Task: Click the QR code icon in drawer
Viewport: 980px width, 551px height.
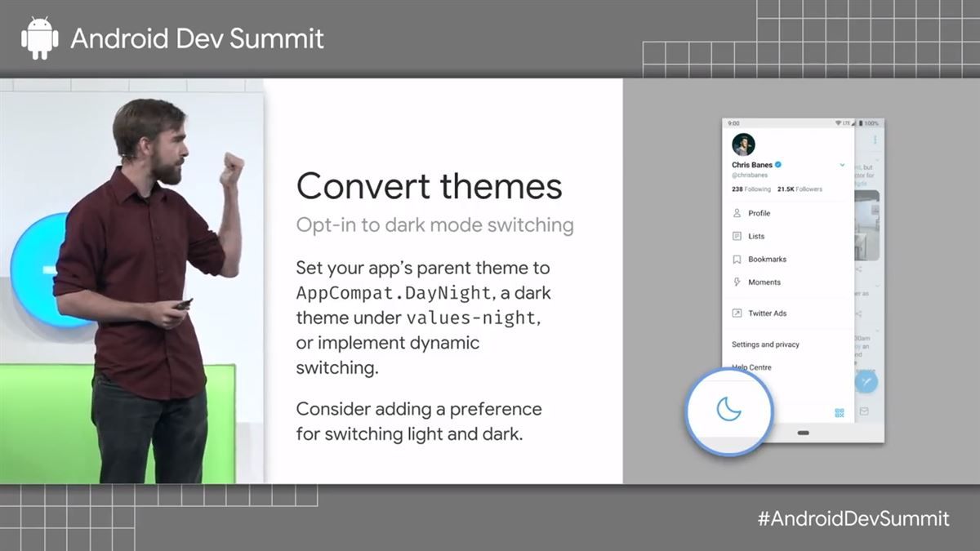Action: 839,412
